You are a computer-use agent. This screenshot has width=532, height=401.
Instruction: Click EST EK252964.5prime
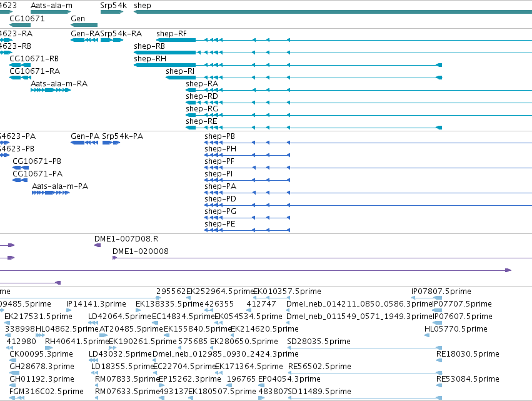pos(220,292)
